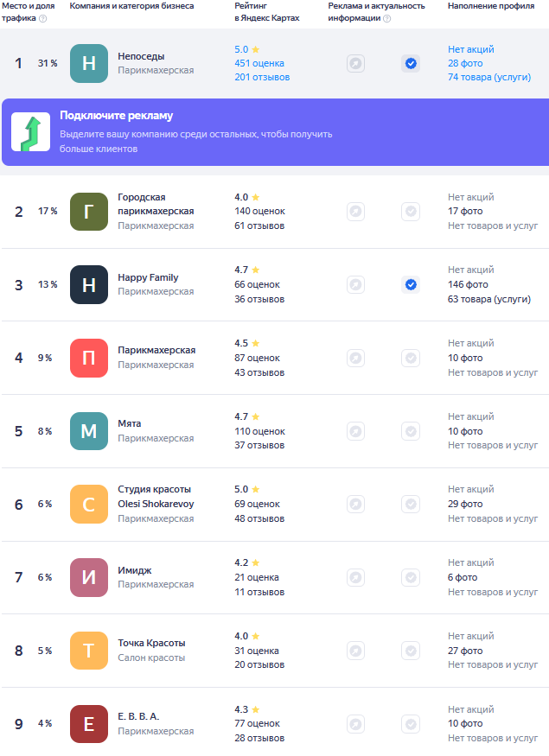Select the Мята company name
The image size is (549, 756).
[130, 424]
